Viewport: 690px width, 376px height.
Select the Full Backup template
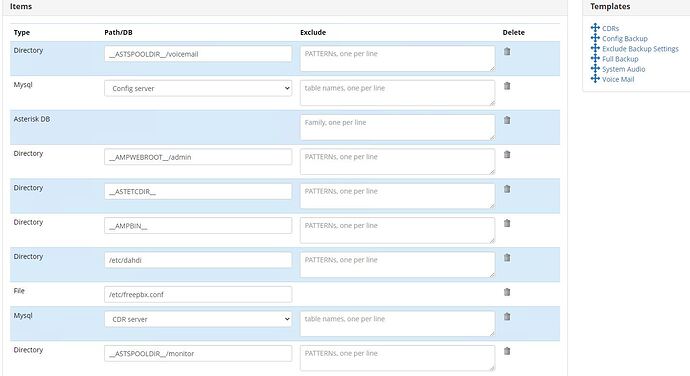[x=620, y=59]
